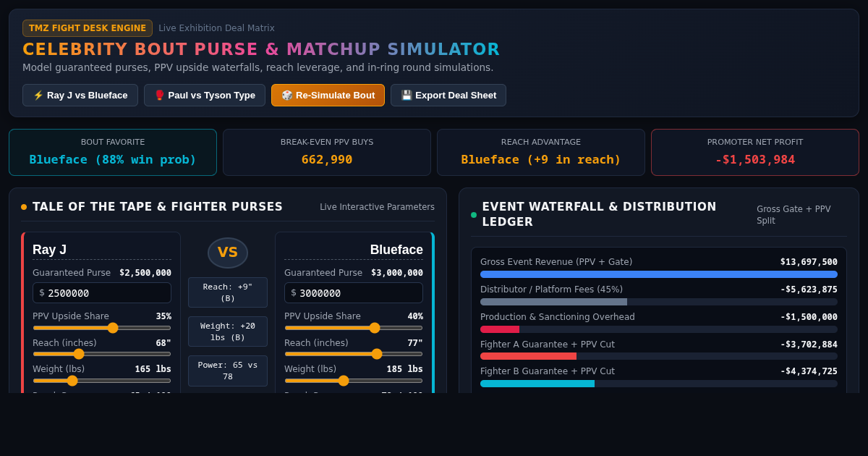
Task: Adjust Ray J Reach inches slider
Action: (102, 354)
